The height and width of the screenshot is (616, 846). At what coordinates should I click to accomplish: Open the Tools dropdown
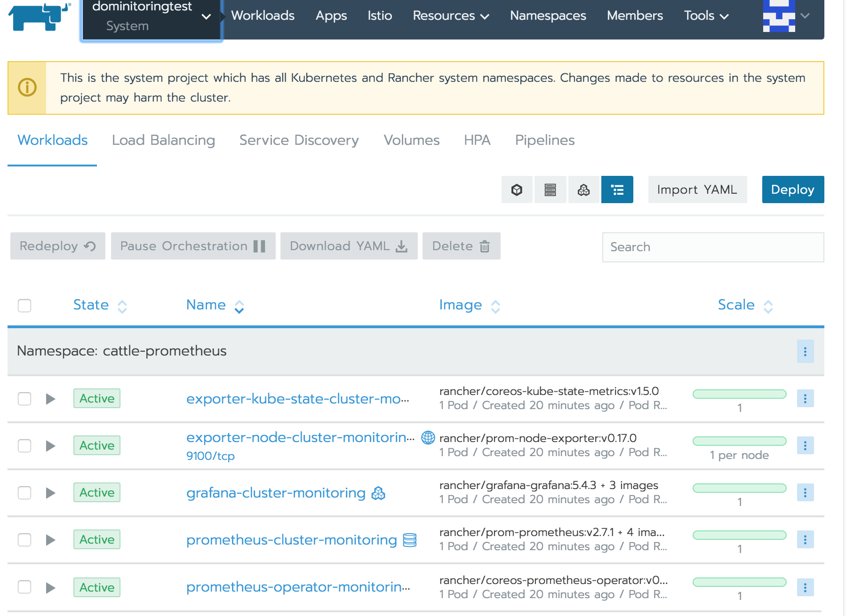(x=705, y=16)
